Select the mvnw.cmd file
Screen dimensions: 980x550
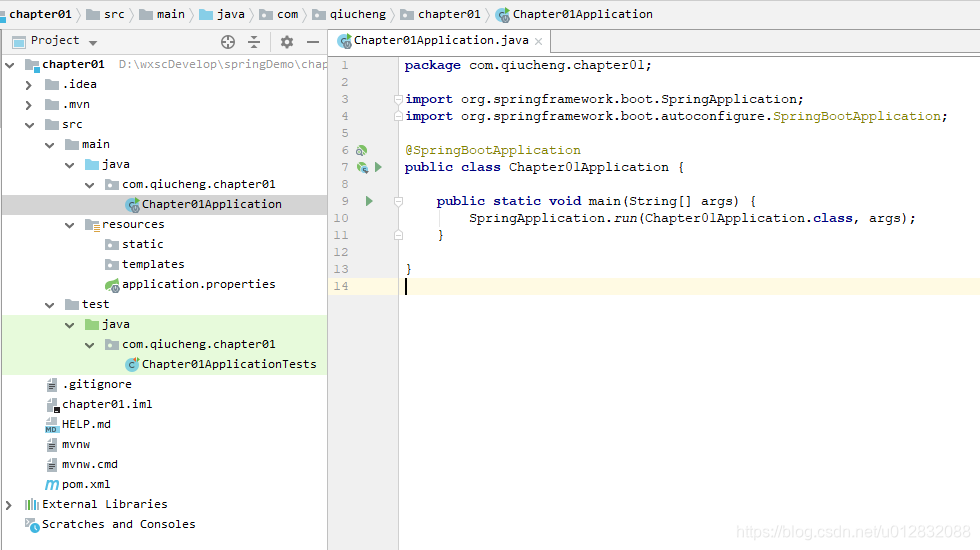89,464
